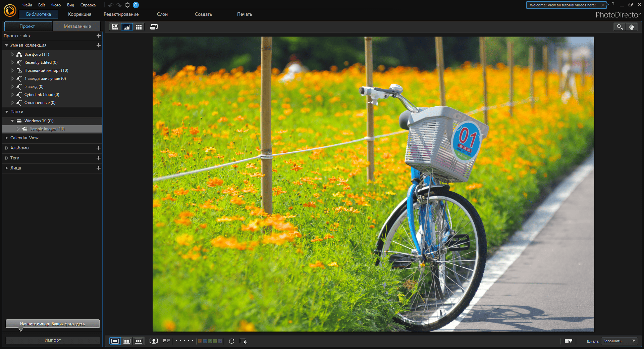Screen dimensions: 644x349
Task: Select Последний импорт (10) collection
Action: pyautogui.click(x=46, y=70)
